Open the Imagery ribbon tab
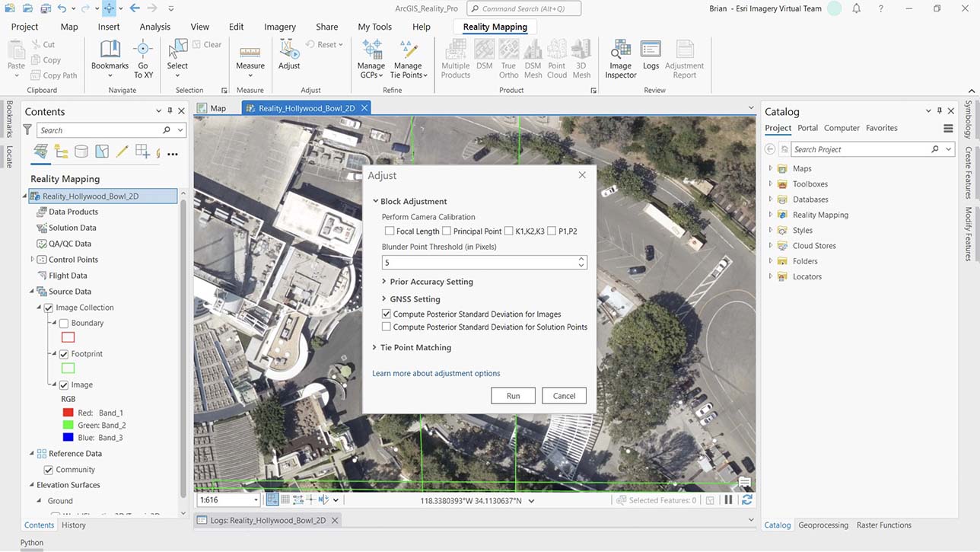 [280, 27]
